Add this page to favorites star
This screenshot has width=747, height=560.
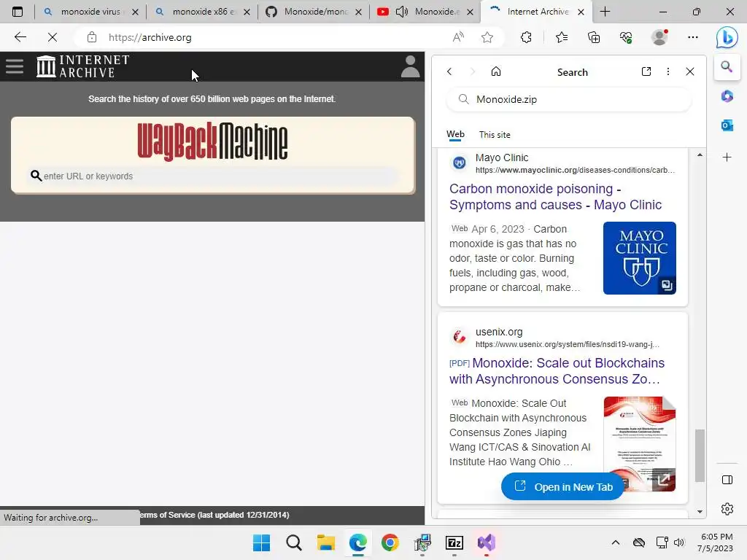(487, 37)
